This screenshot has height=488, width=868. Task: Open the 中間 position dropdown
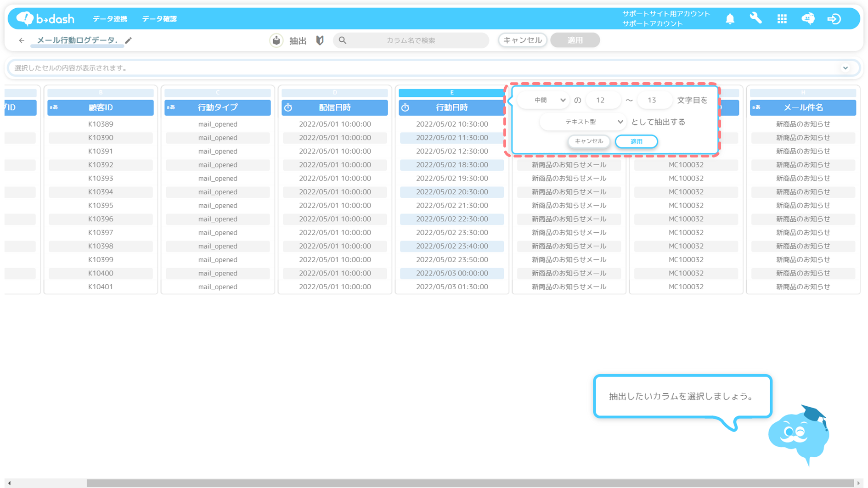544,100
